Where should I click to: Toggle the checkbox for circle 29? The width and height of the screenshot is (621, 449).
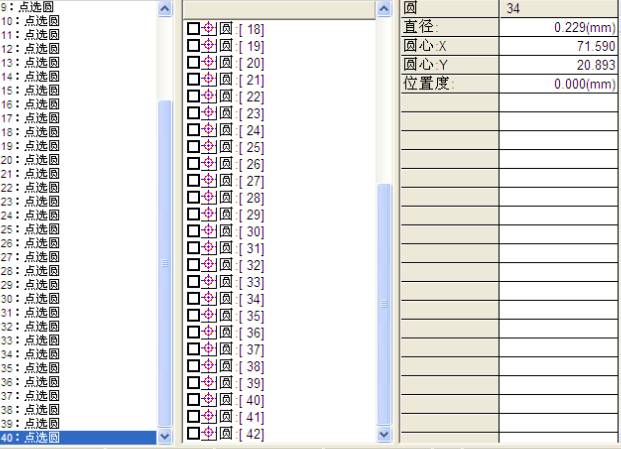[193, 214]
